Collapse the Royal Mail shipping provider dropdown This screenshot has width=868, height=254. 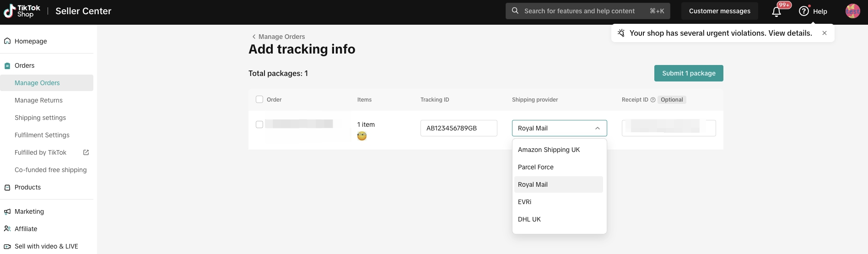[x=559, y=128]
